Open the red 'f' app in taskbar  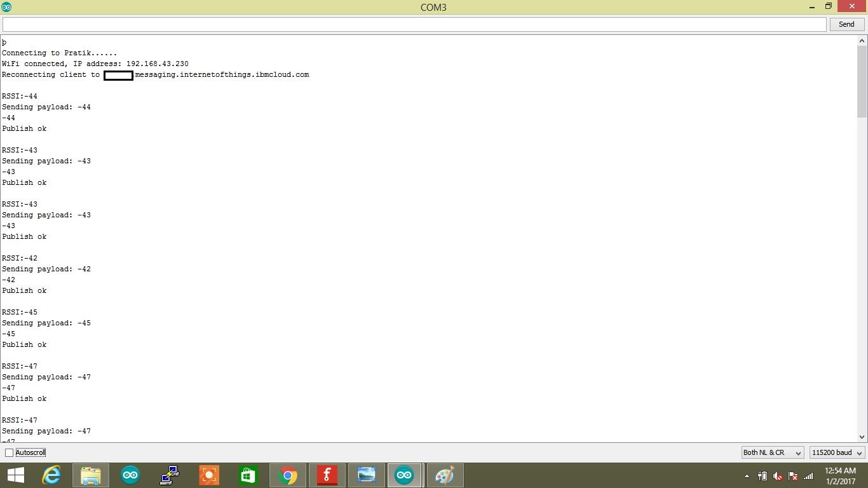[327, 475]
